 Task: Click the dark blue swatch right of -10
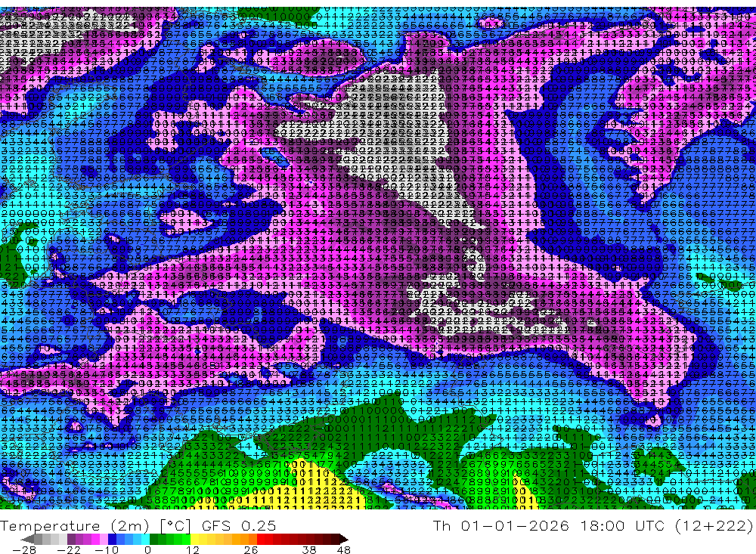113,539
